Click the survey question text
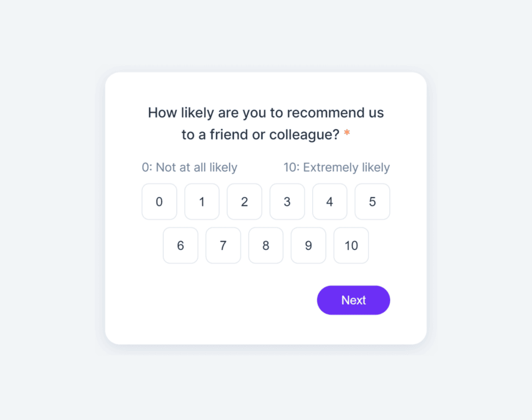532x420 pixels. 265,123
